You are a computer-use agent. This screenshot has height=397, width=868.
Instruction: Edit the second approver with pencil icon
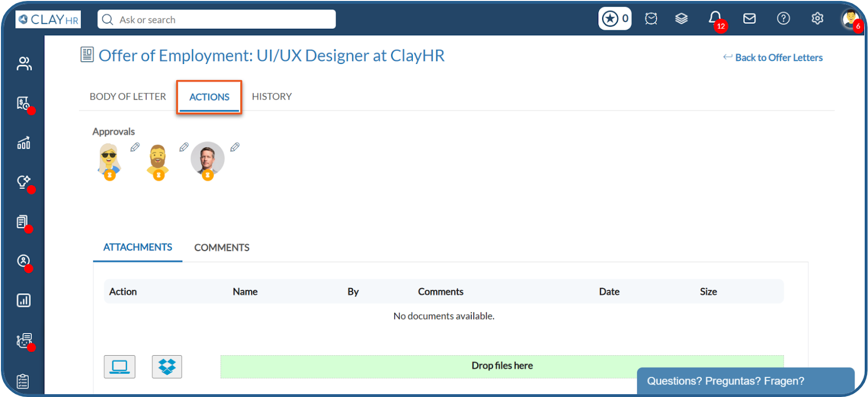(x=184, y=147)
